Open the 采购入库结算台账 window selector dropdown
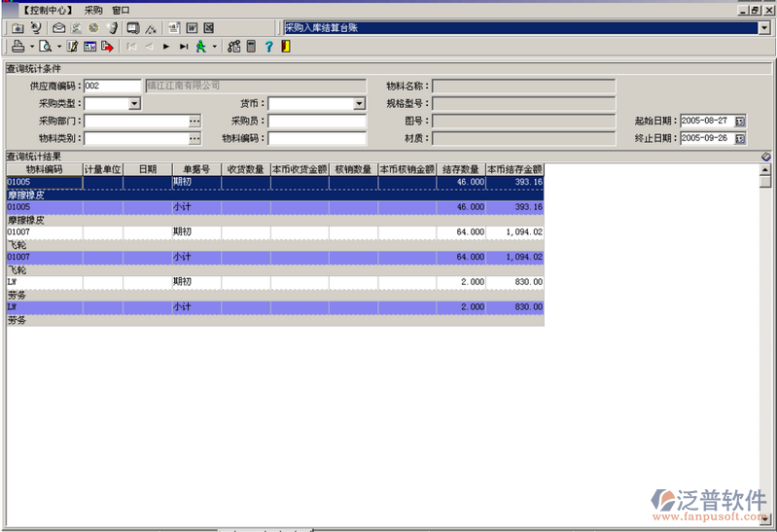 coord(763,28)
